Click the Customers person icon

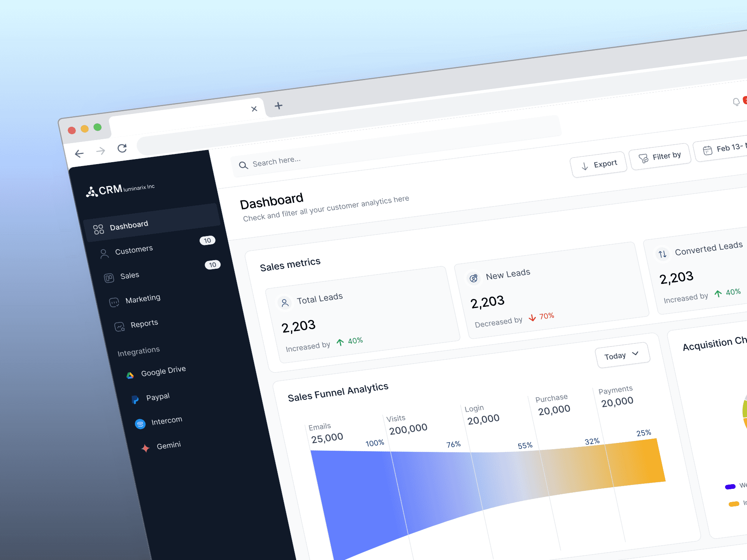tap(104, 254)
